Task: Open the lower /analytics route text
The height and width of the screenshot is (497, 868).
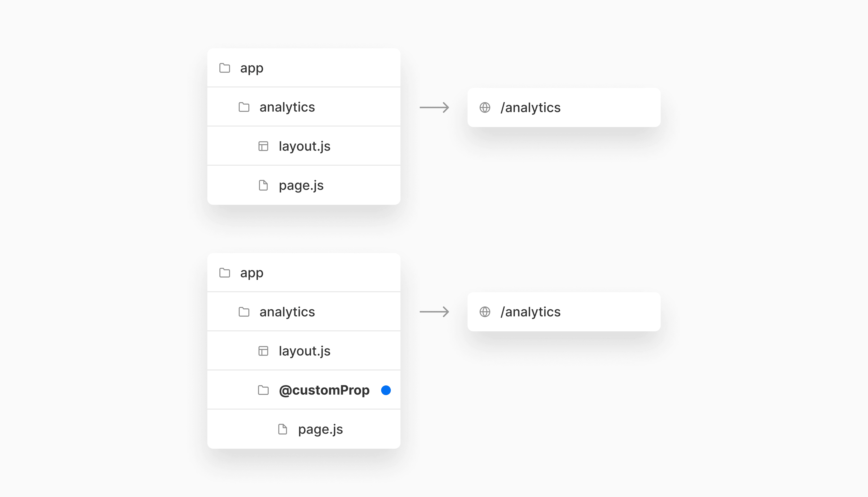Action: 530,312
